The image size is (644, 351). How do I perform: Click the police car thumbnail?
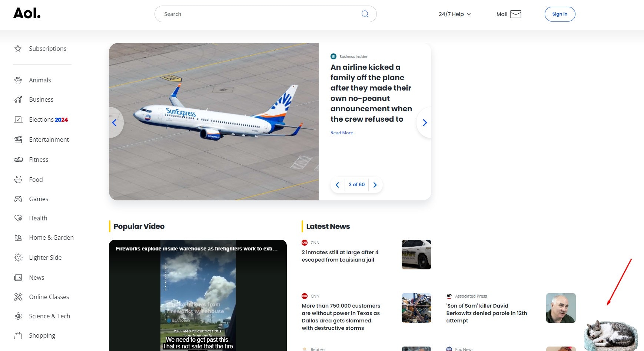pyautogui.click(x=416, y=255)
